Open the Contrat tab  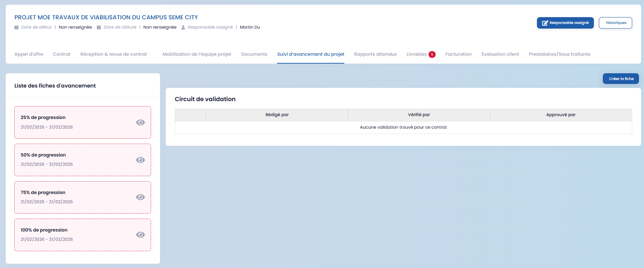[62, 54]
